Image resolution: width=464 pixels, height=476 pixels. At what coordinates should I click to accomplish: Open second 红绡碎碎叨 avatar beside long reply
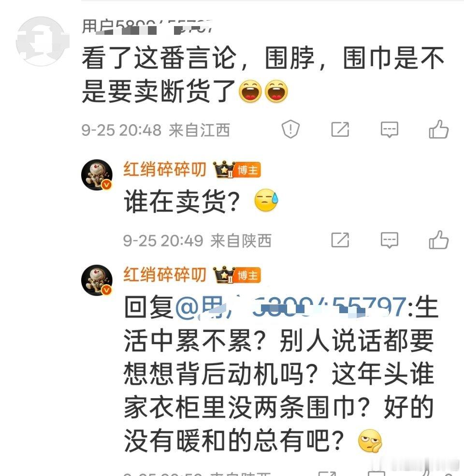click(97, 280)
